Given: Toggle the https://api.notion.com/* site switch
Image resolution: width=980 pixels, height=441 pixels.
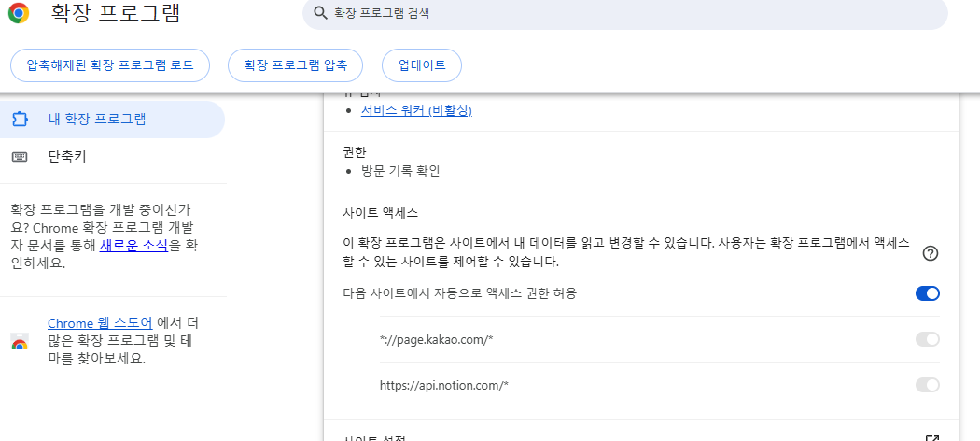Looking at the screenshot, I should point(928,385).
